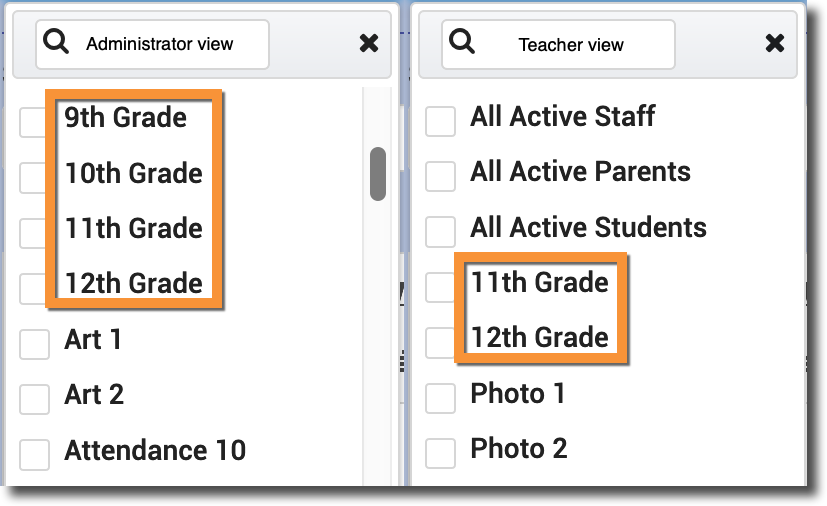
Task: Close the Teacher view panel
Action: point(774,43)
